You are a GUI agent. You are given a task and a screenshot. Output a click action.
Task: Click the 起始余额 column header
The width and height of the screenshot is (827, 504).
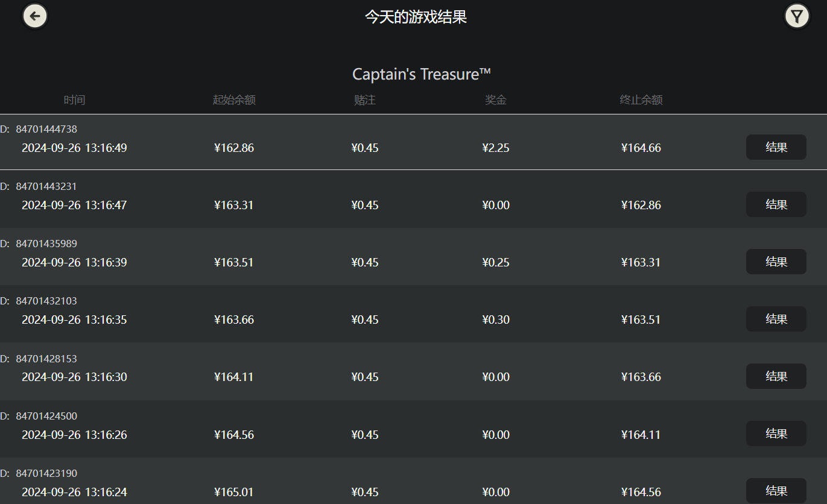click(x=234, y=100)
